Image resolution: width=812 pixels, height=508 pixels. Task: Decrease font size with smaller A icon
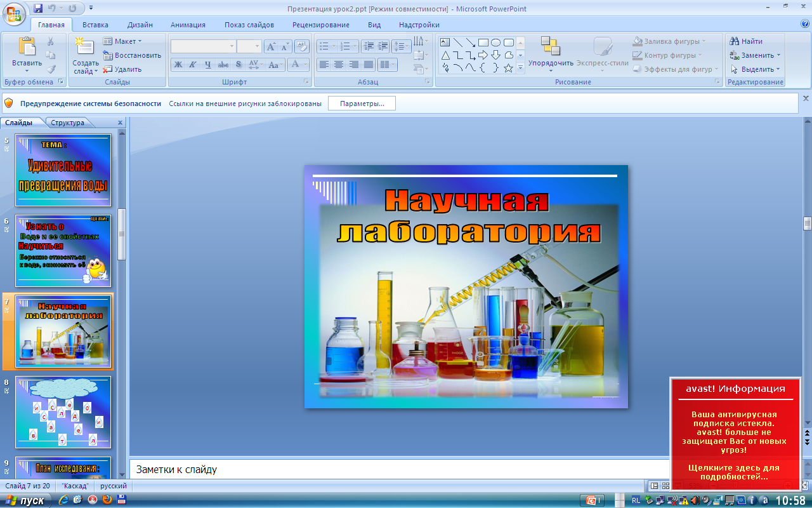[285, 46]
